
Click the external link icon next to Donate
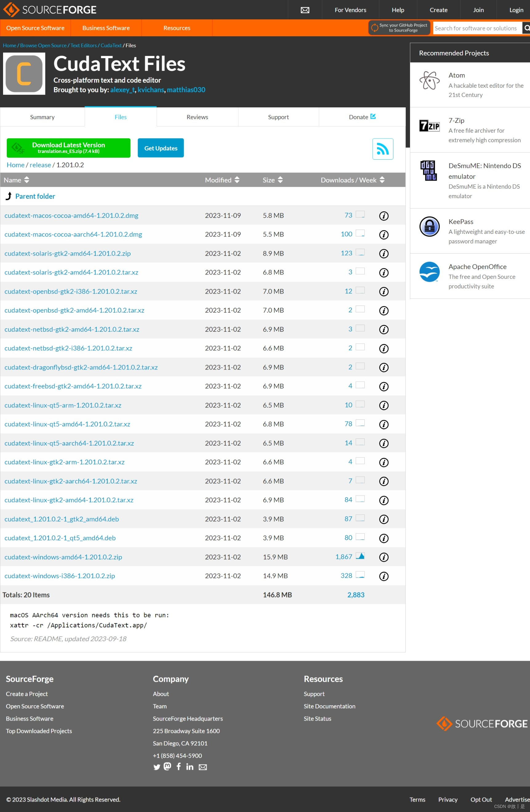click(373, 116)
